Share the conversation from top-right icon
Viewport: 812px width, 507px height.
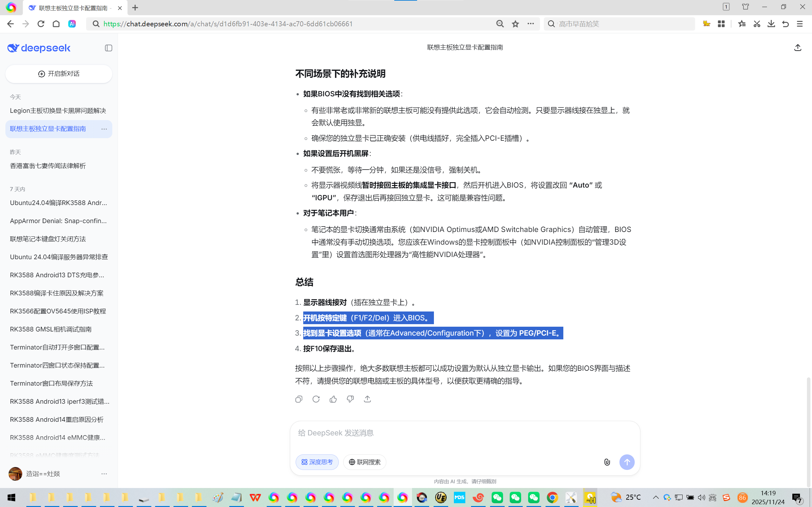(798, 48)
